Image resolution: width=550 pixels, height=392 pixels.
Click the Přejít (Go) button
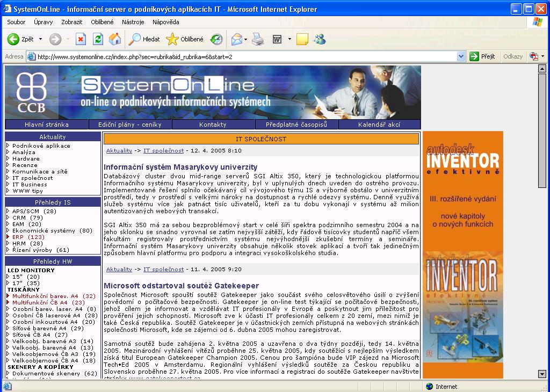[483, 56]
